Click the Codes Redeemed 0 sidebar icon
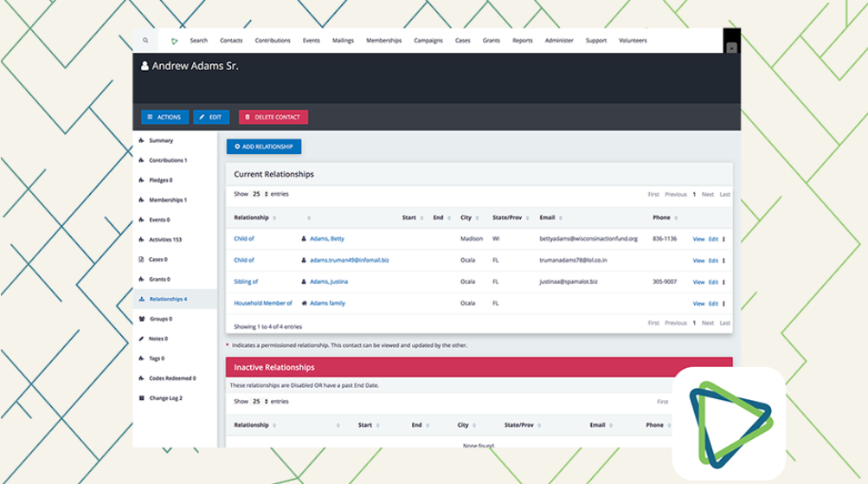 [x=141, y=378]
